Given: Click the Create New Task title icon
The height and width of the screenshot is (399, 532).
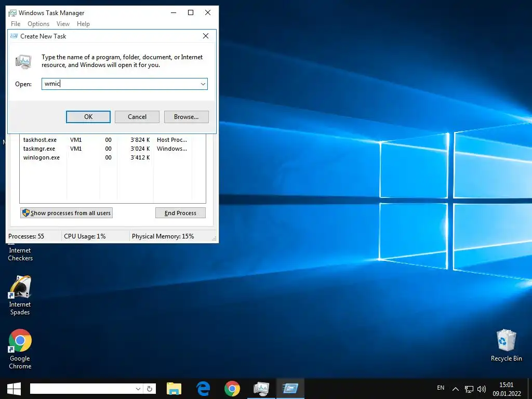Looking at the screenshot, I should 14,36.
